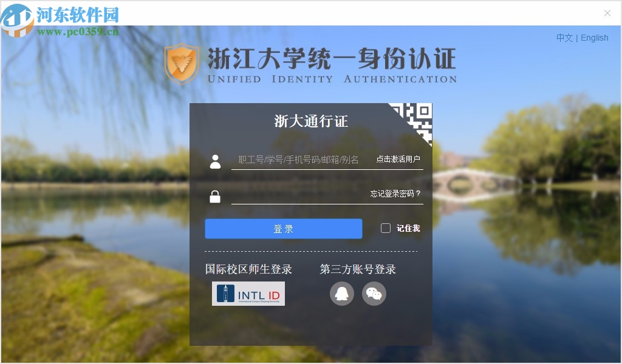Screen dimensions: 622x364
Task: Click the person icon beside the account field
Action: pyautogui.click(x=215, y=160)
